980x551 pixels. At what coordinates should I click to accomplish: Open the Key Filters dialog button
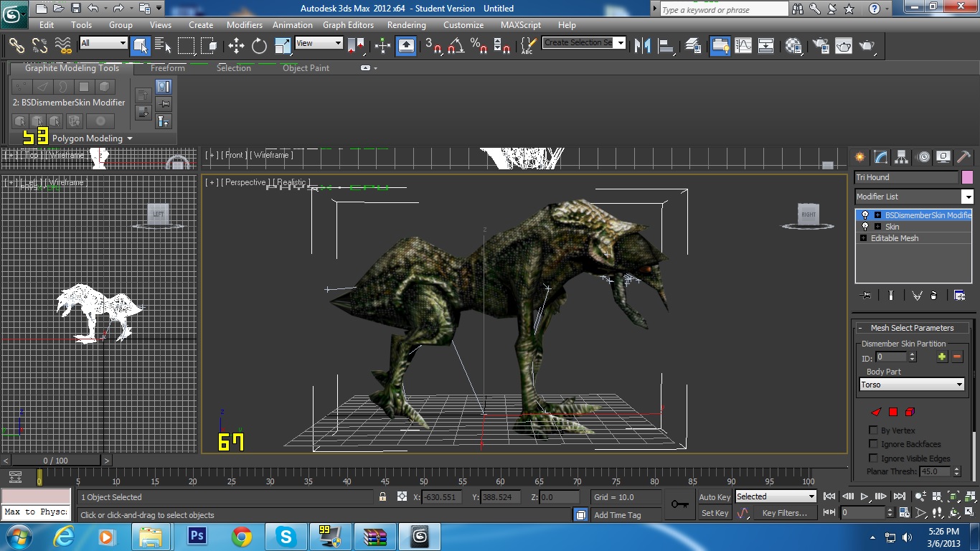tap(784, 513)
